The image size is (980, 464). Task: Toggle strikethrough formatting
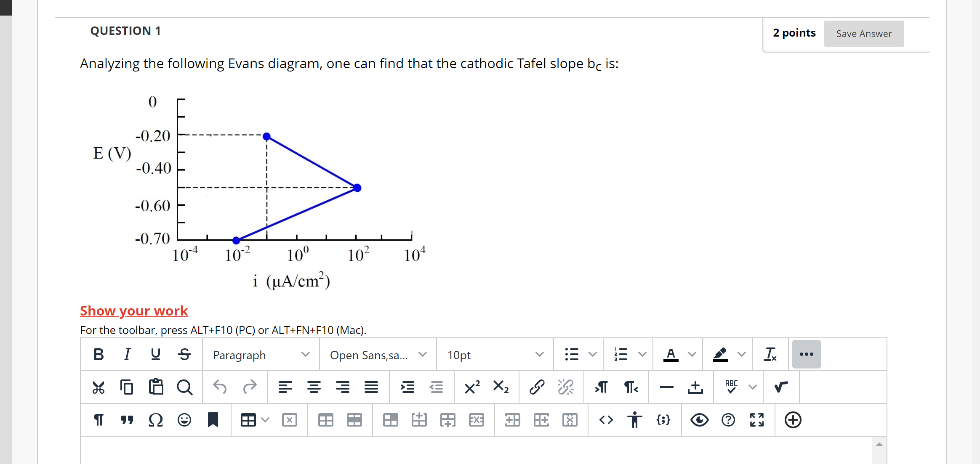point(184,355)
